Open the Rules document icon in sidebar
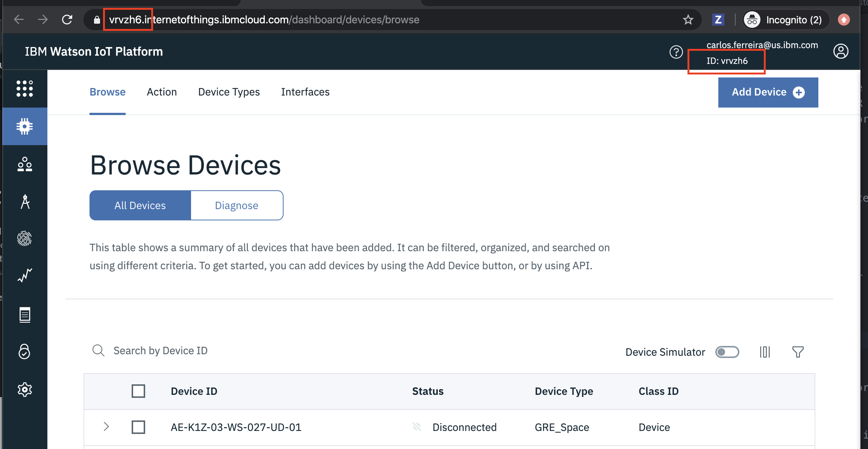Viewport: 868px width, 449px height. pyautogui.click(x=25, y=315)
